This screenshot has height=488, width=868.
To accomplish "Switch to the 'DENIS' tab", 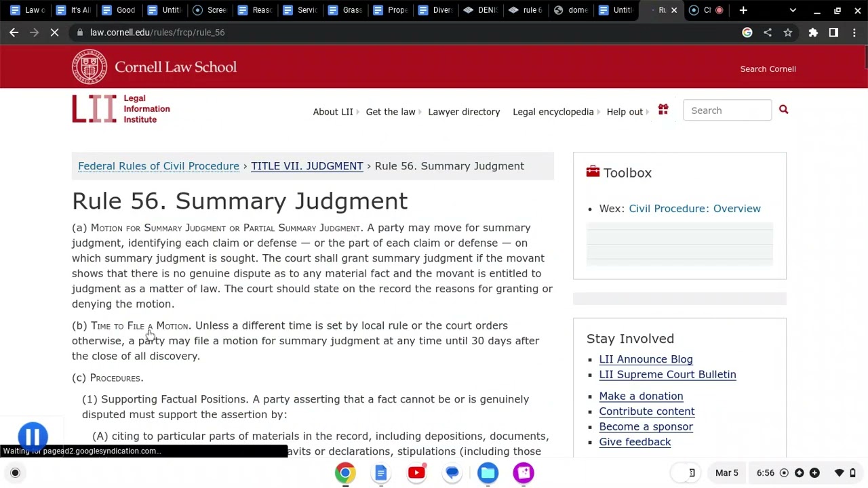I will [481, 10].
